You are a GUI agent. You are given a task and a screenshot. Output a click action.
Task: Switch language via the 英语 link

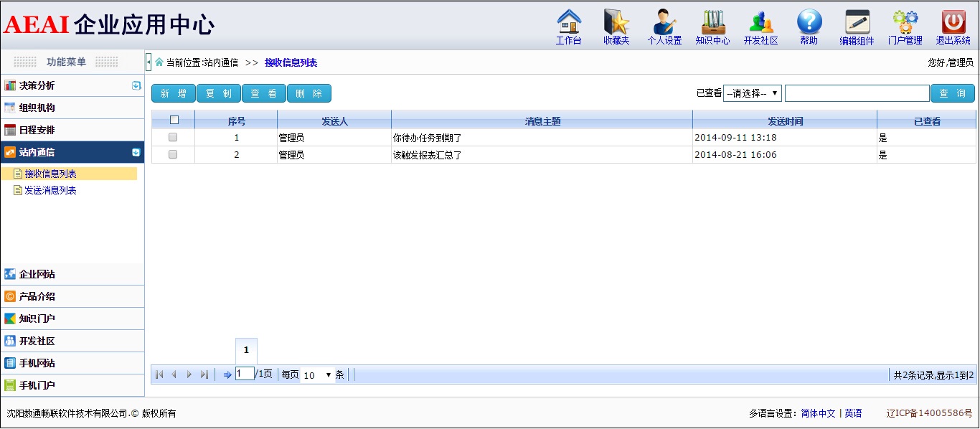pyautogui.click(x=853, y=413)
